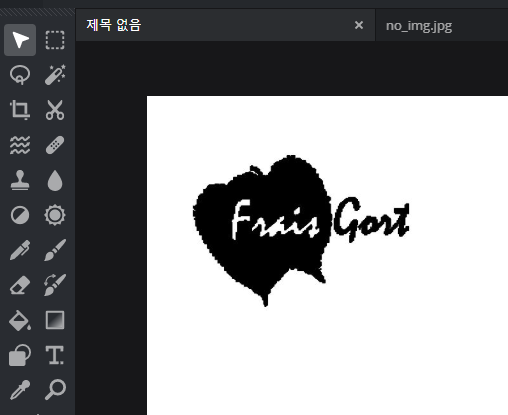508x415 pixels.
Task: Select the Eyedropper color picker tool
Action: 20,390
